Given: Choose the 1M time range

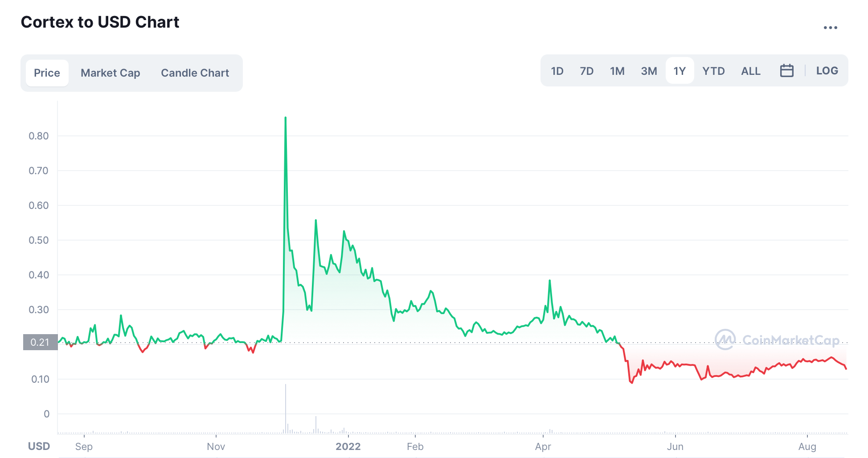Looking at the screenshot, I should (x=617, y=71).
